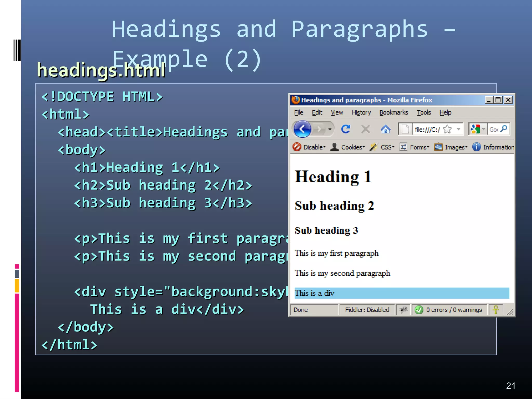532x399 pixels.
Task: Click the Fiddler: Disabled status panel
Action: pyautogui.click(x=367, y=310)
